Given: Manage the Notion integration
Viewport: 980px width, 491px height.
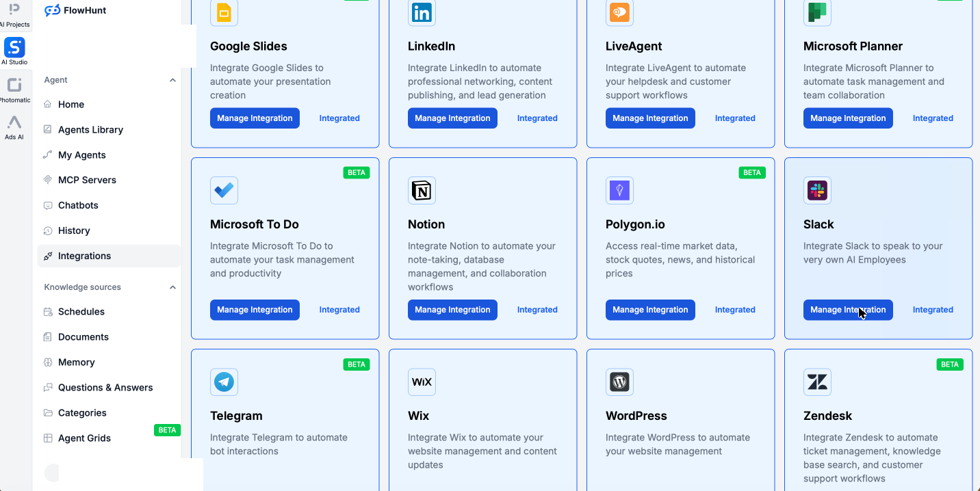Looking at the screenshot, I should click(x=452, y=310).
